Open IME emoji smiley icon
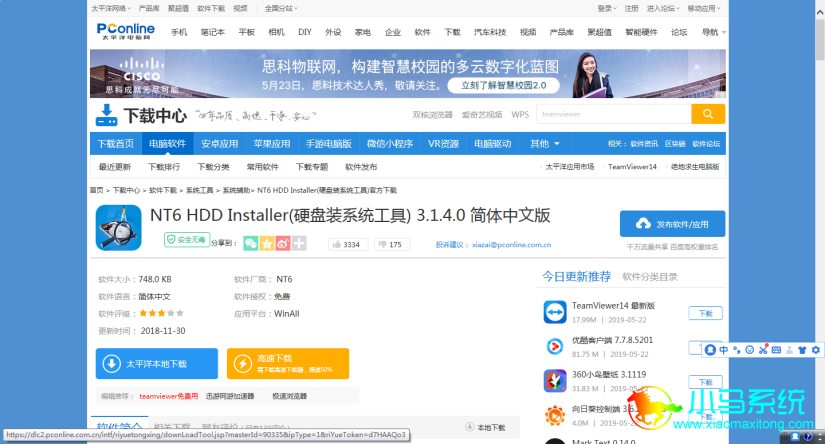Viewport: 825px width, 444px height. coord(750,350)
